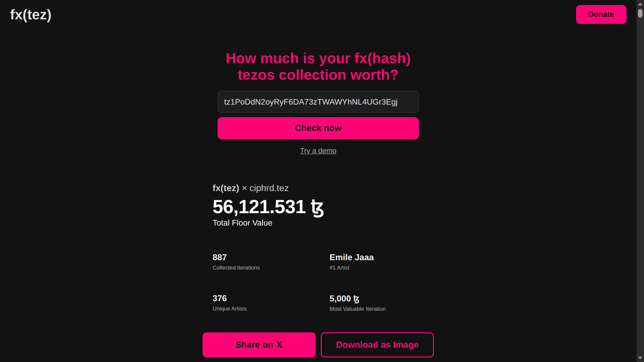This screenshot has width=644, height=362.
Task: Click the #1 Artist label
Action: [339, 268]
